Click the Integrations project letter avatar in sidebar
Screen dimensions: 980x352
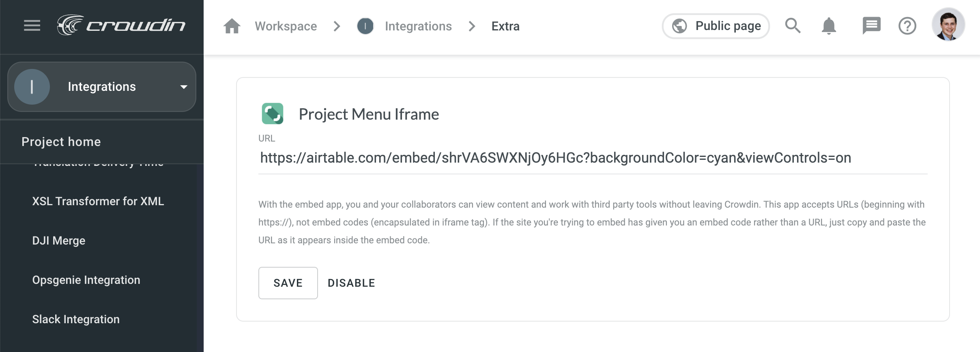point(32,87)
